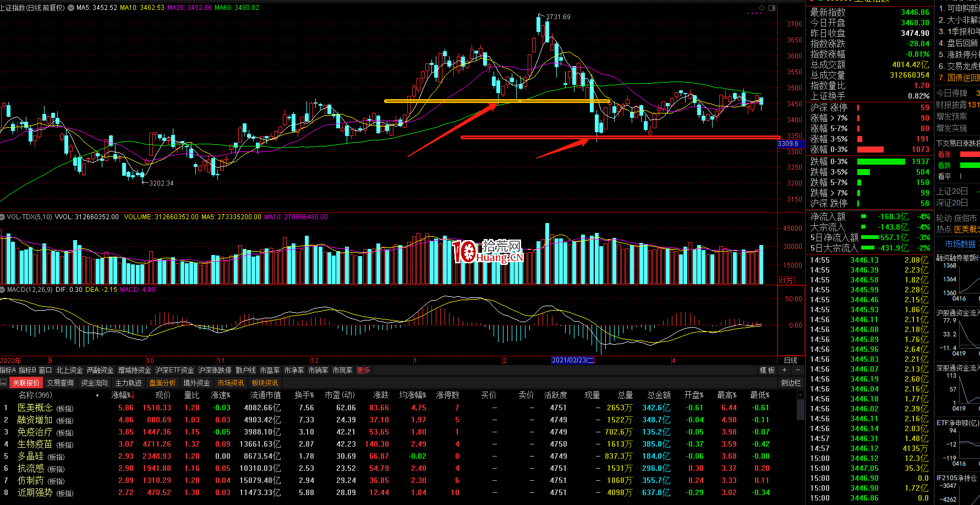980x505 pixels.
Task: Select the 抗流感 sector row
Action: [399, 468]
